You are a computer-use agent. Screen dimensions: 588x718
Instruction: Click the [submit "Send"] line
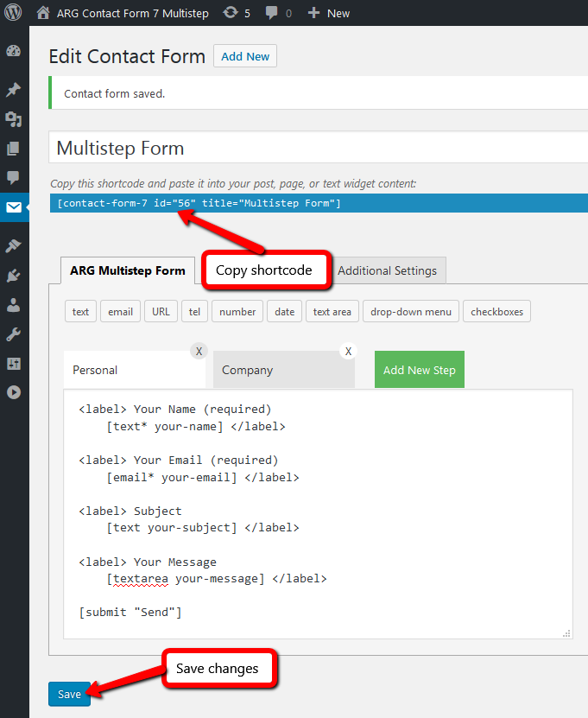[130, 613]
